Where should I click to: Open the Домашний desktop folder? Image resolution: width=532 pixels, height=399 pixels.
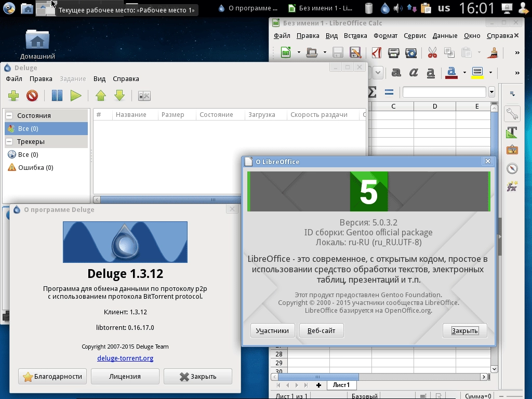pos(37,45)
